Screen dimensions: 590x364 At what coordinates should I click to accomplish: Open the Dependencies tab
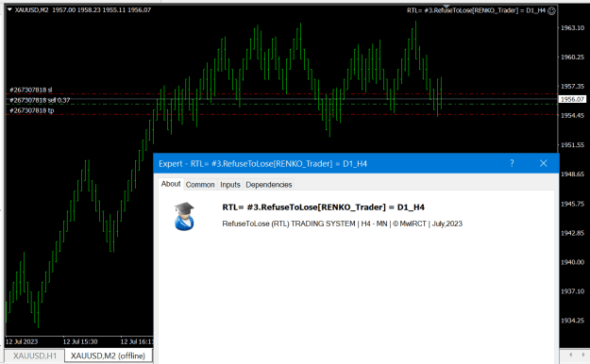pos(269,185)
